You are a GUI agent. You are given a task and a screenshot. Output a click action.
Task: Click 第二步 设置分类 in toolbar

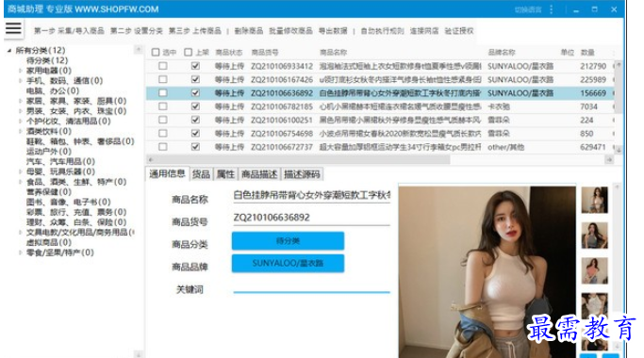coord(137,31)
